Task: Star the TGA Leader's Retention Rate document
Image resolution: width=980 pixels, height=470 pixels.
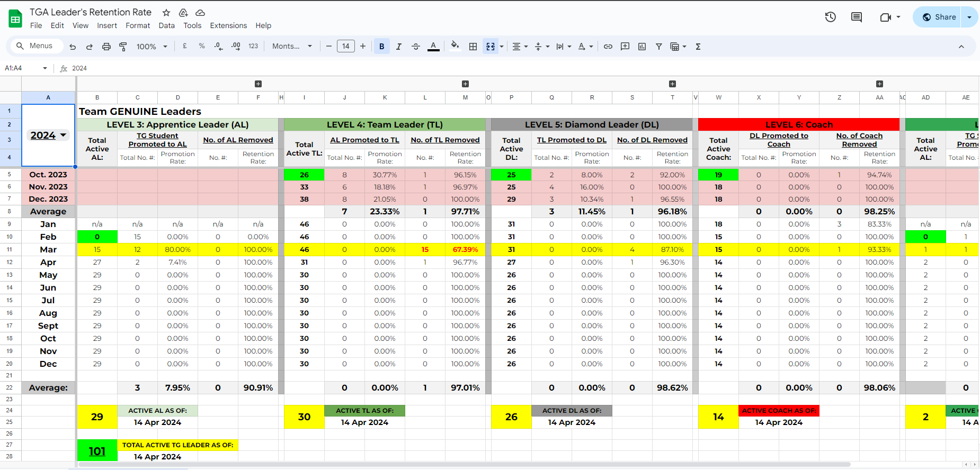Action: [166, 13]
